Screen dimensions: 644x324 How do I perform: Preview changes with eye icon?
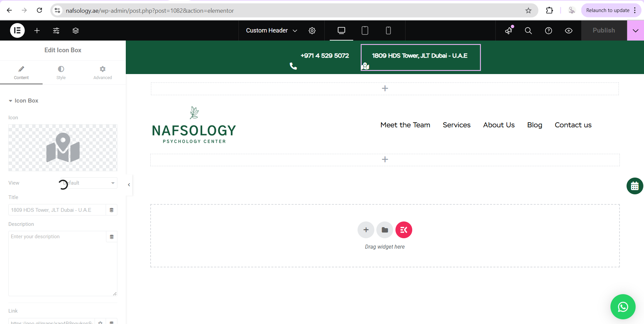(x=569, y=30)
